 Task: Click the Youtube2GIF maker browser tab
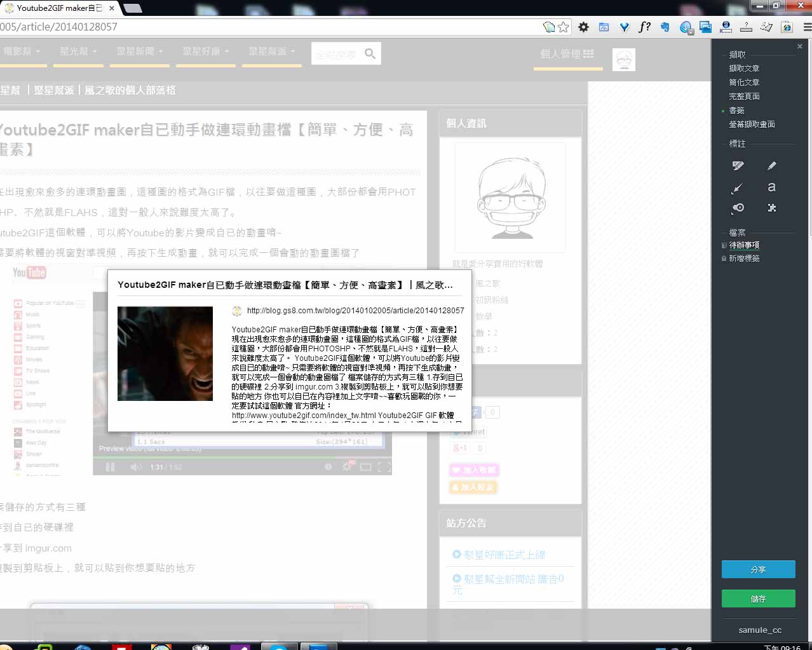click(58, 8)
